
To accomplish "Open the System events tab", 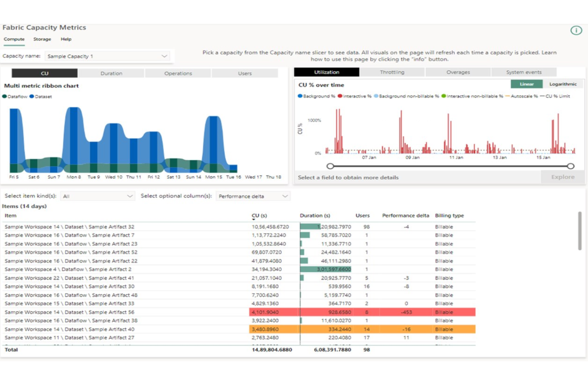I will coord(524,72).
